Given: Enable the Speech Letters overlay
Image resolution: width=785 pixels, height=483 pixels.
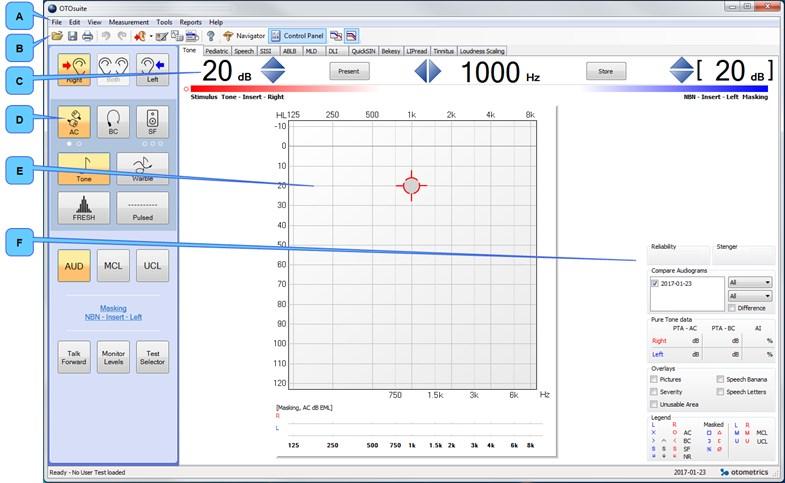Looking at the screenshot, I should coord(720,391).
